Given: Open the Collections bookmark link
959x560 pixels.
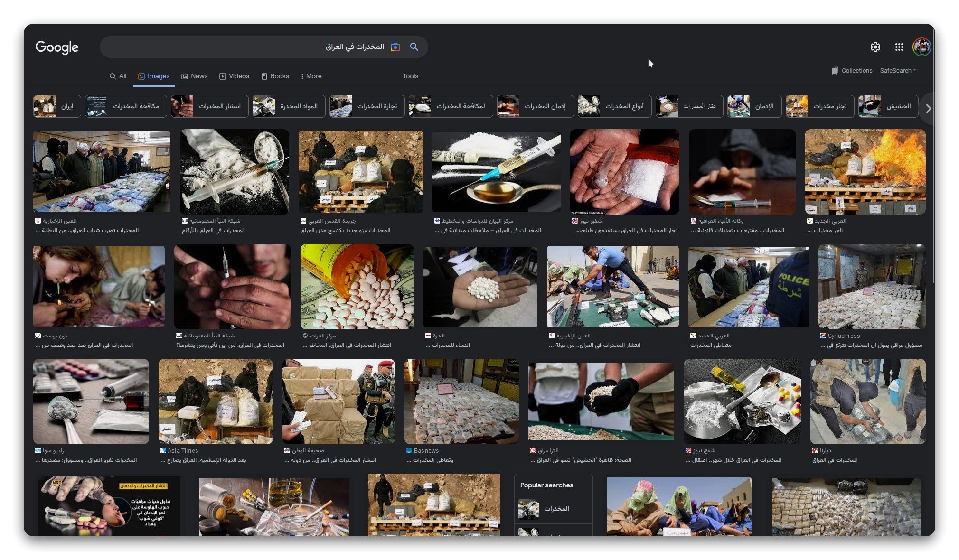Looking at the screenshot, I should coord(852,70).
